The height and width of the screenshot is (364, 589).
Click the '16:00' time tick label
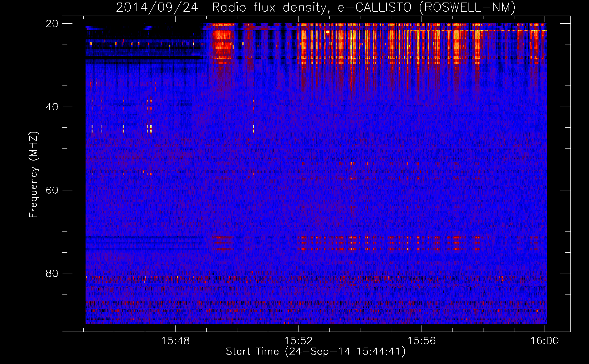(545, 341)
